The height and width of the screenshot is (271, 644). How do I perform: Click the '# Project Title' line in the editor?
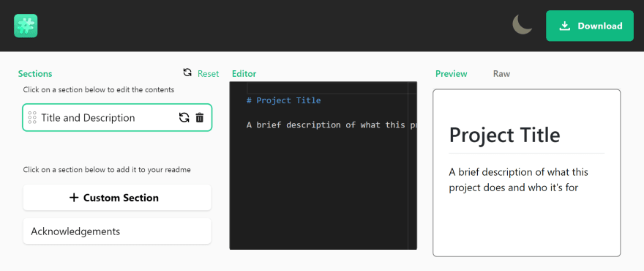283,100
